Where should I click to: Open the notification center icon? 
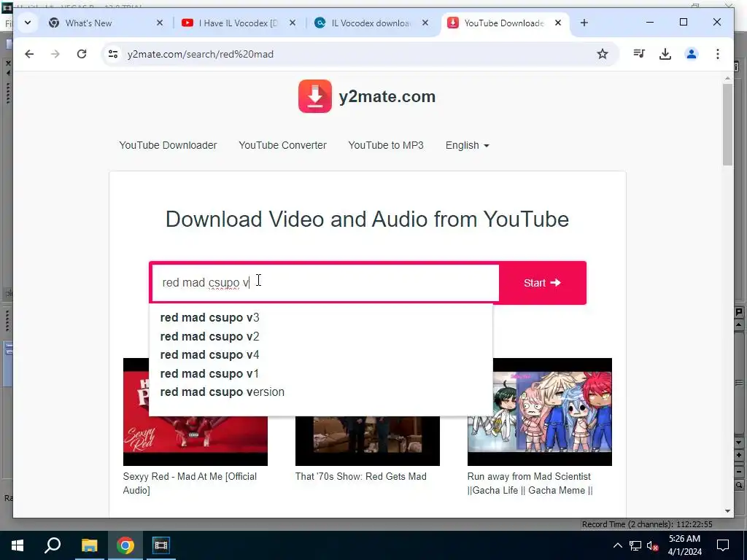723,545
